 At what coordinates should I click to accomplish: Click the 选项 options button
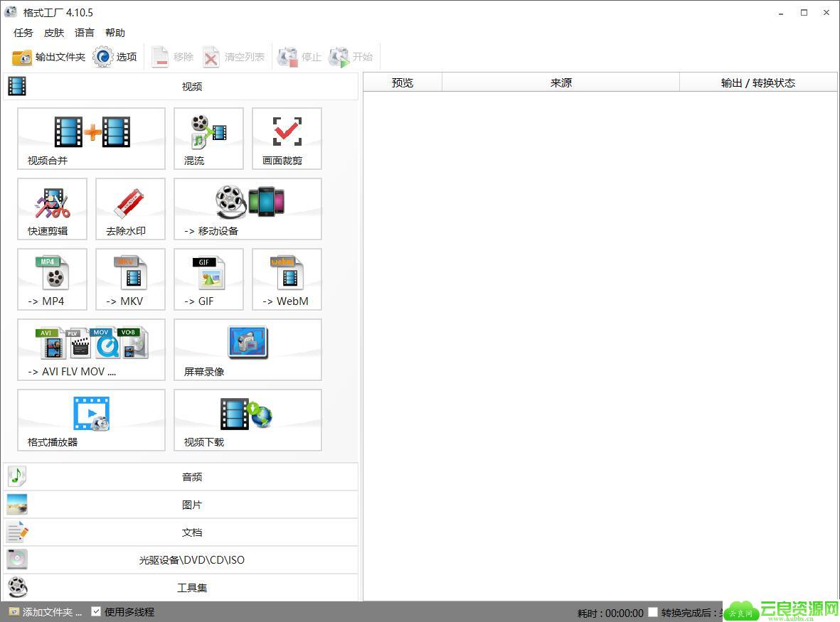(115, 57)
